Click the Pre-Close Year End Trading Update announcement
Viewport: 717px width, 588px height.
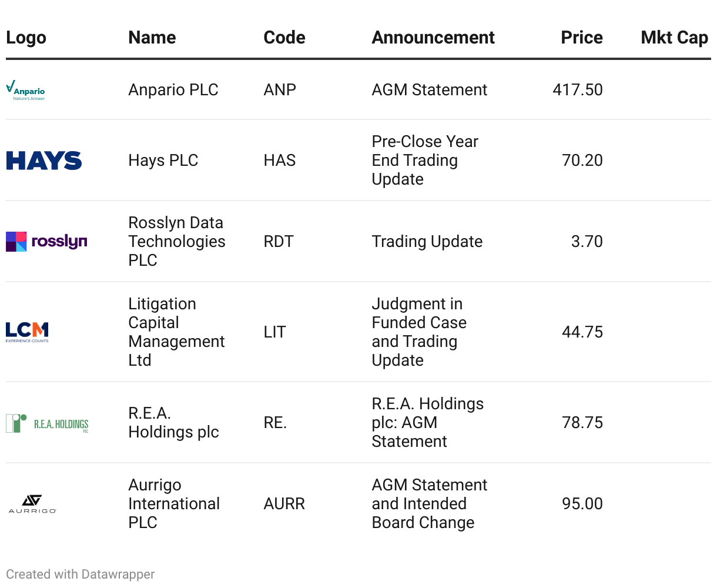(x=424, y=161)
